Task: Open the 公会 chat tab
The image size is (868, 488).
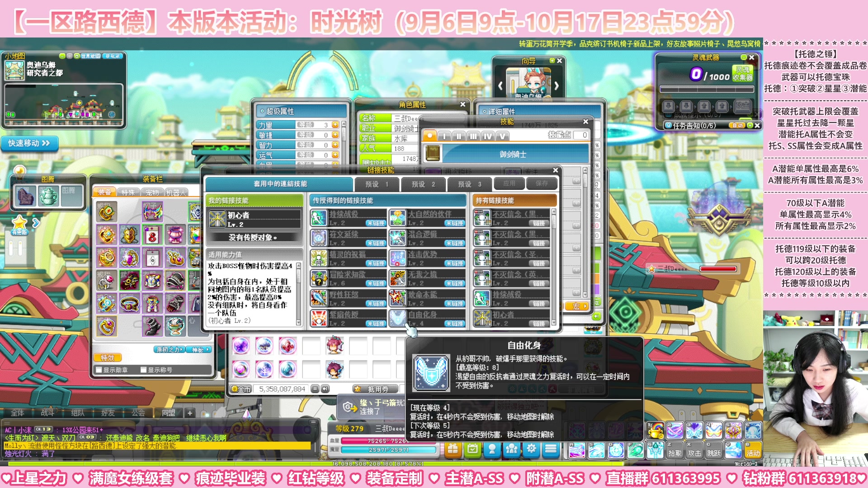Action: pyautogui.click(x=138, y=413)
